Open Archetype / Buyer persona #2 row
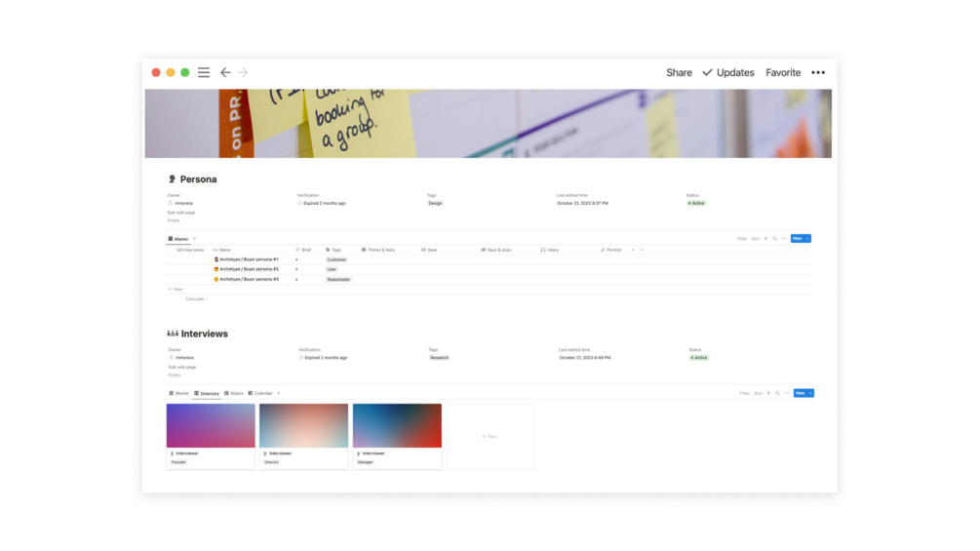The height and width of the screenshot is (551, 980). pyautogui.click(x=247, y=269)
